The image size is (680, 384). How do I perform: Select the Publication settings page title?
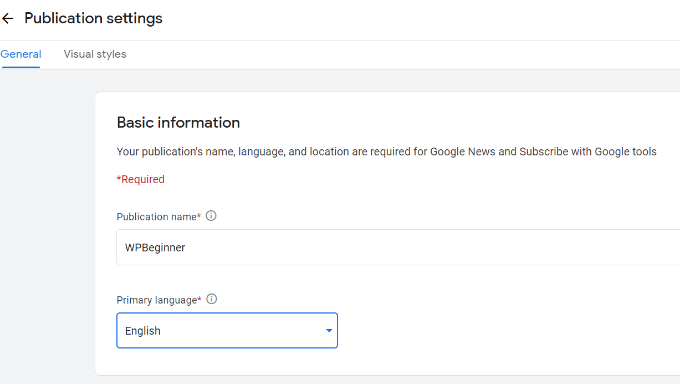(x=93, y=18)
